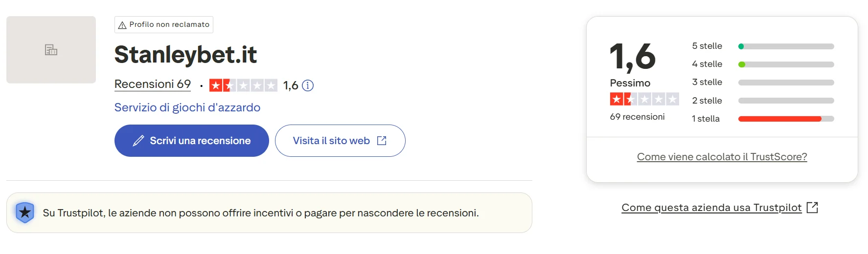Open Servizio di giochi d'azzardo category
Viewport: 868px width, 254px height.
point(187,107)
